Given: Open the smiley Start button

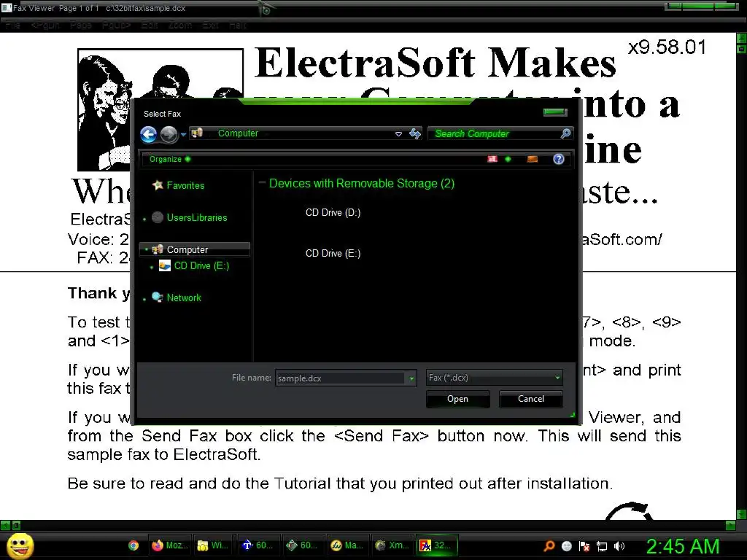Looking at the screenshot, I should coord(20,546).
